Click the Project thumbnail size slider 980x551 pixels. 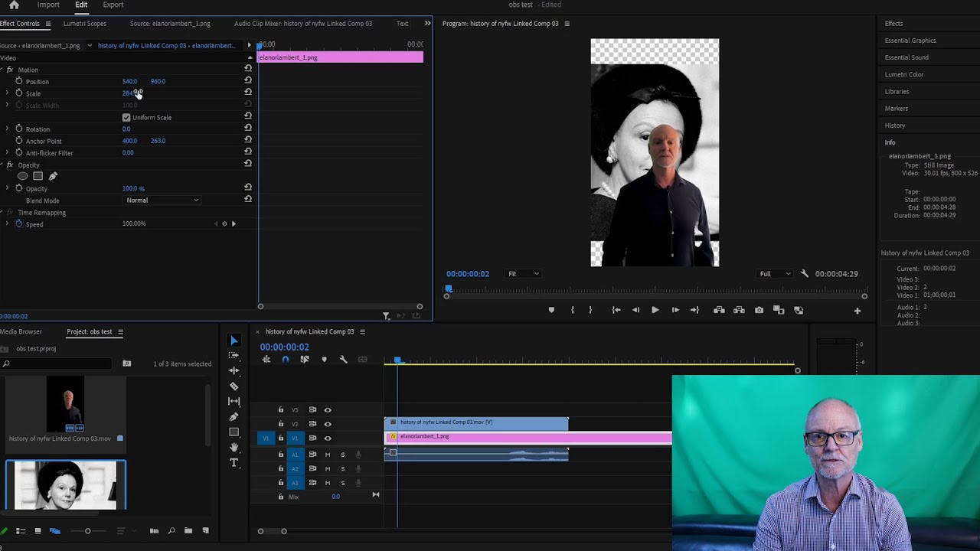point(87,531)
